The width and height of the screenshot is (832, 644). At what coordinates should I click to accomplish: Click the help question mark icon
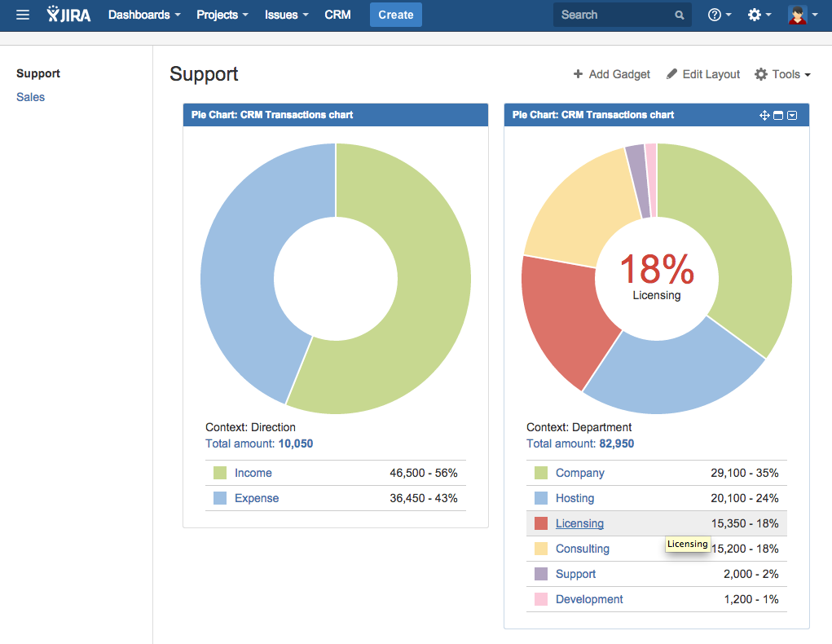[x=715, y=15]
